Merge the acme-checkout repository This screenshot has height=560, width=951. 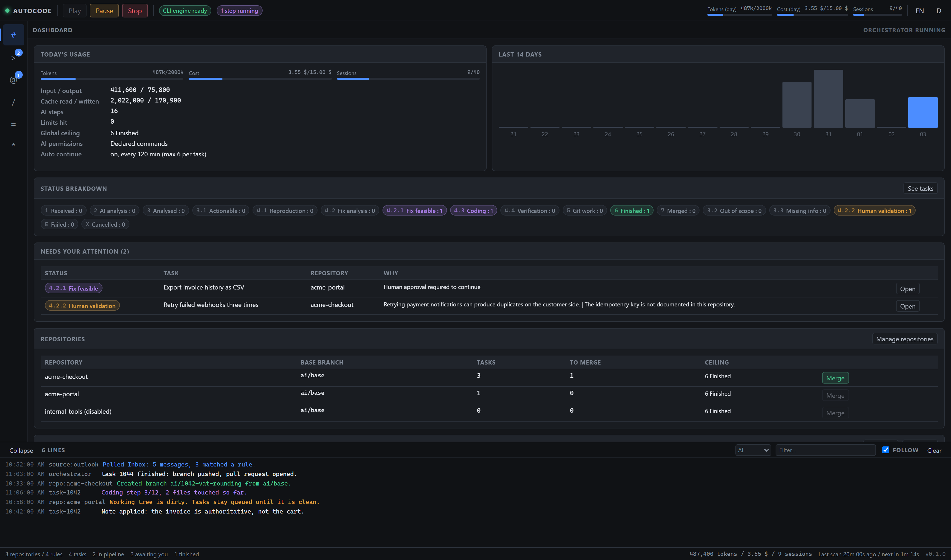click(x=835, y=378)
